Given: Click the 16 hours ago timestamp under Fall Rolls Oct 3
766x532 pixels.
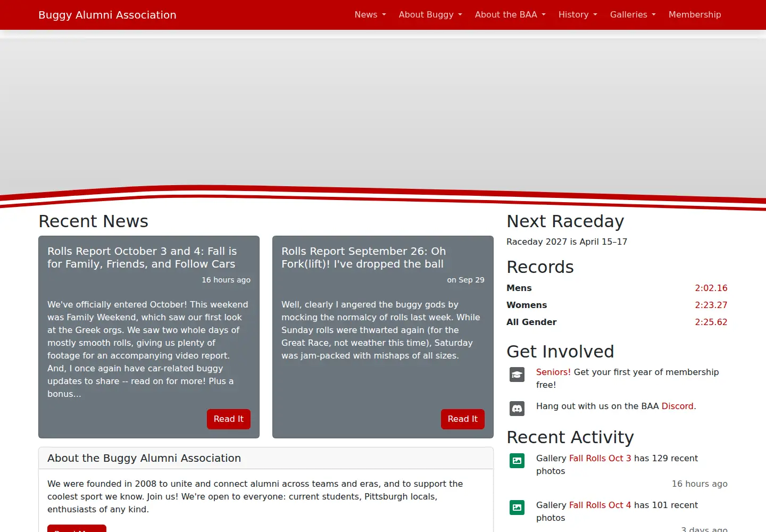Looking at the screenshot, I should tap(700, 484).
